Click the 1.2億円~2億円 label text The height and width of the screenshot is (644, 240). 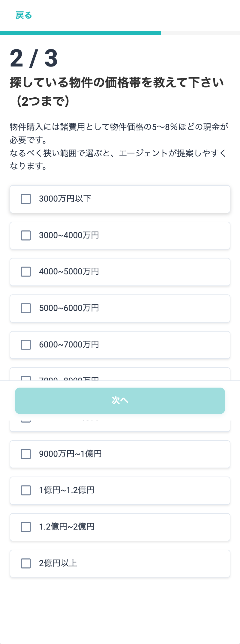67,527
